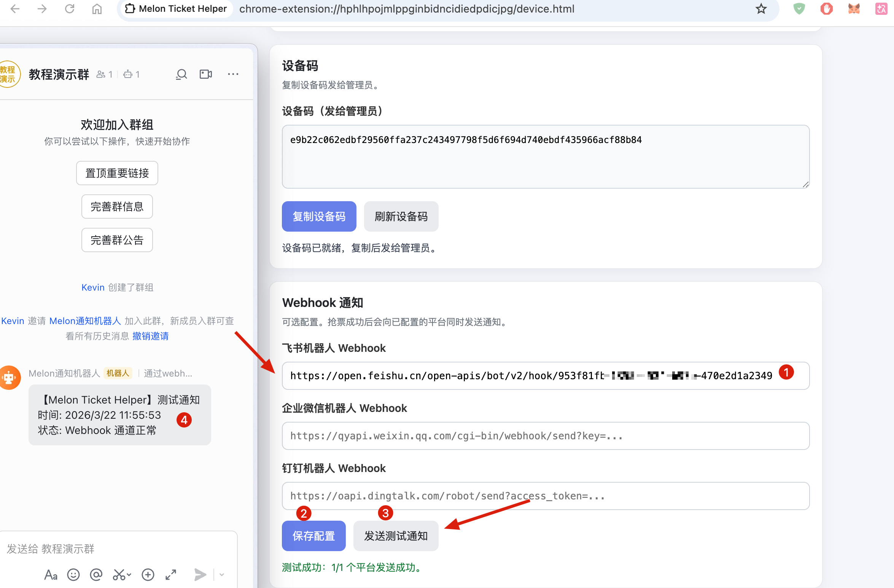Open text formatting Aa in message toolbar
894x588 pixels.
coord(51,575)
